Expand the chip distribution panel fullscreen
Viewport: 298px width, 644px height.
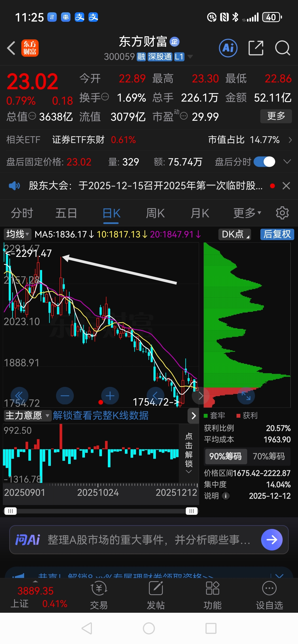[246, 396]
